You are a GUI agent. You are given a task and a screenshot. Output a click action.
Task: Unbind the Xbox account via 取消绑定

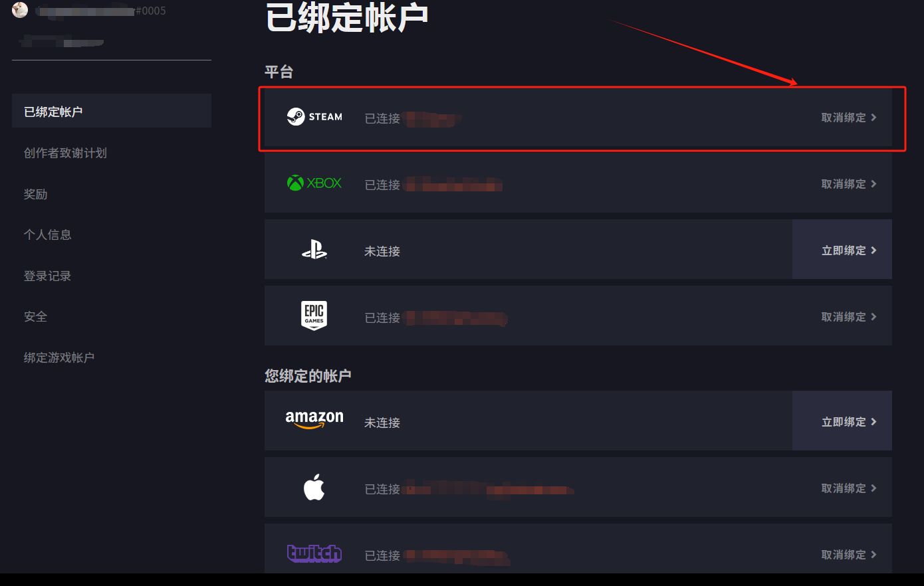[849, 184]
